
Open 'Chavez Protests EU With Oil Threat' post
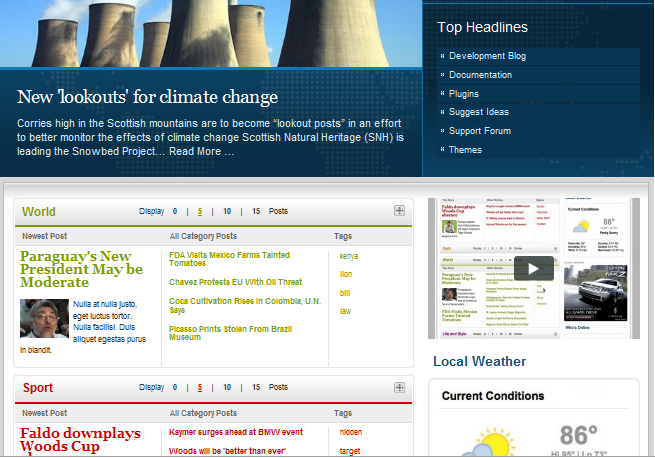pyautogui.click(x=235, y=282)
